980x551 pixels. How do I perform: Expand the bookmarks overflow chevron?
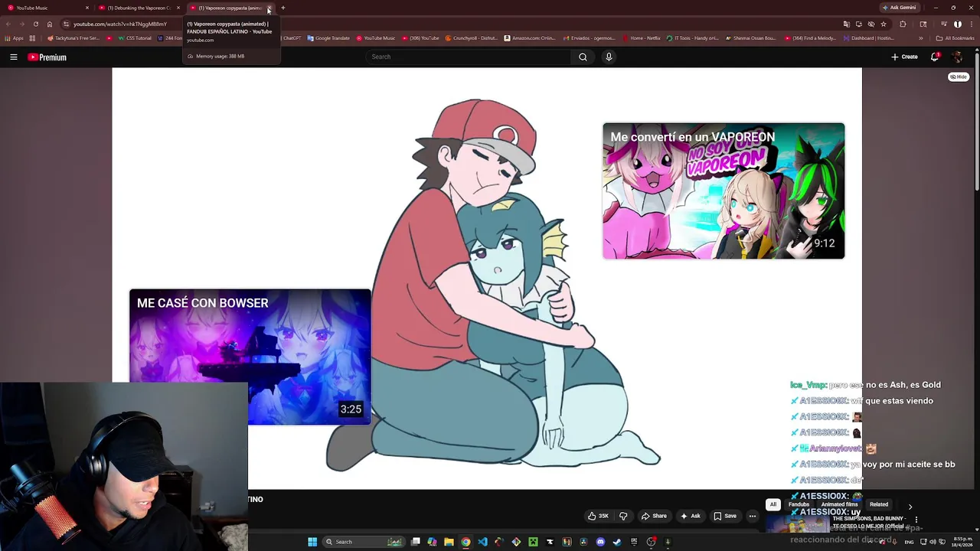(921, 38)
